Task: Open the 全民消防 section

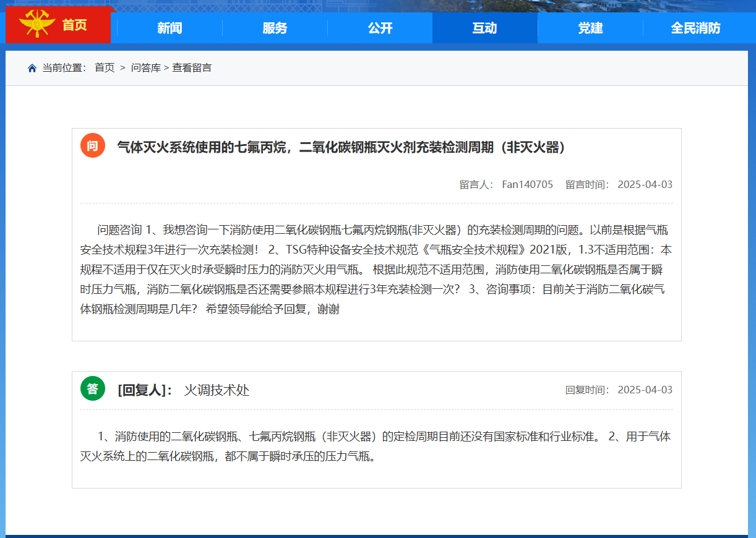Action: coord(694,27)
